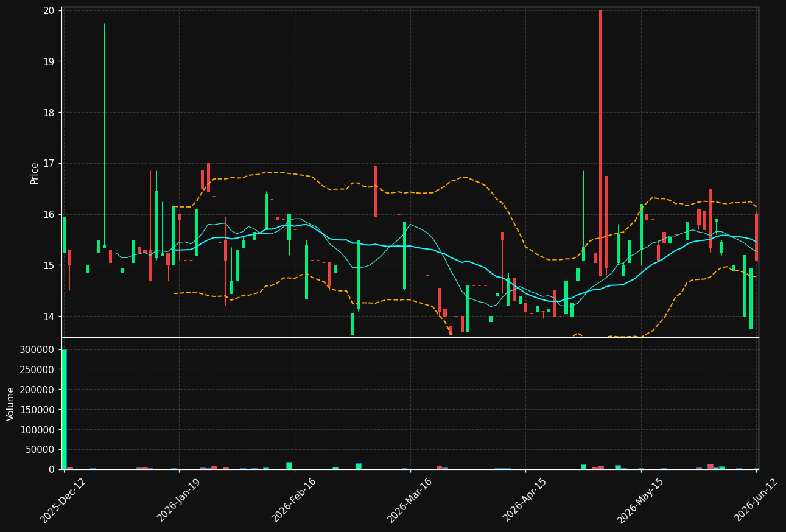The width and height of the screenshot is (786, 532).
Task: Click the 2026-Jan-19 date label
Action: (x=179, y=500)
